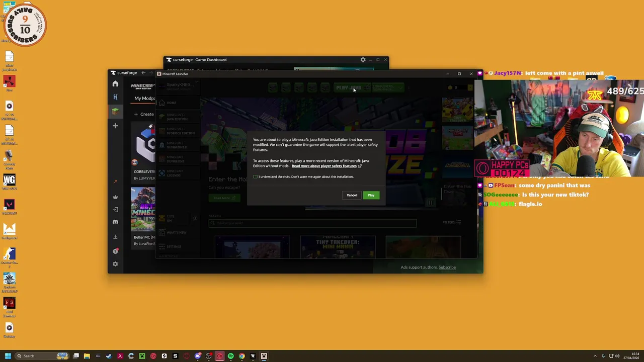Select Minecraft Legends in launcher sidebar

[177, 173]
